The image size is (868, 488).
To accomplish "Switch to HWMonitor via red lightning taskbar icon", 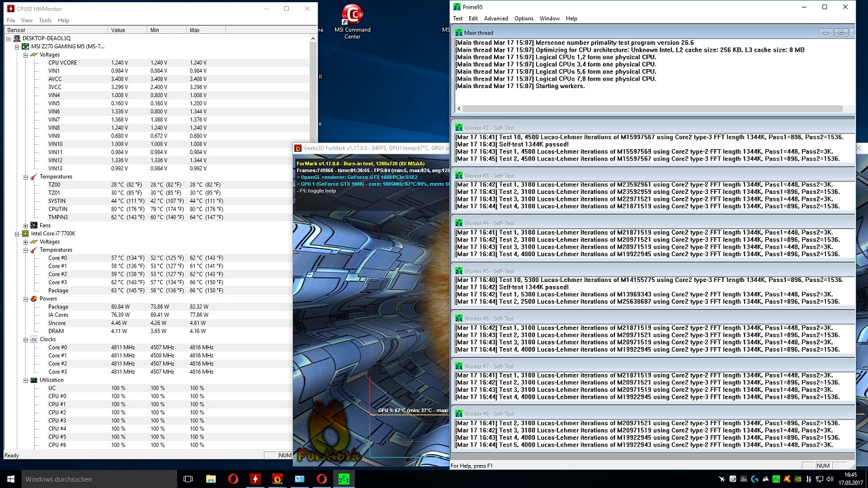I will tap(255, 479).
